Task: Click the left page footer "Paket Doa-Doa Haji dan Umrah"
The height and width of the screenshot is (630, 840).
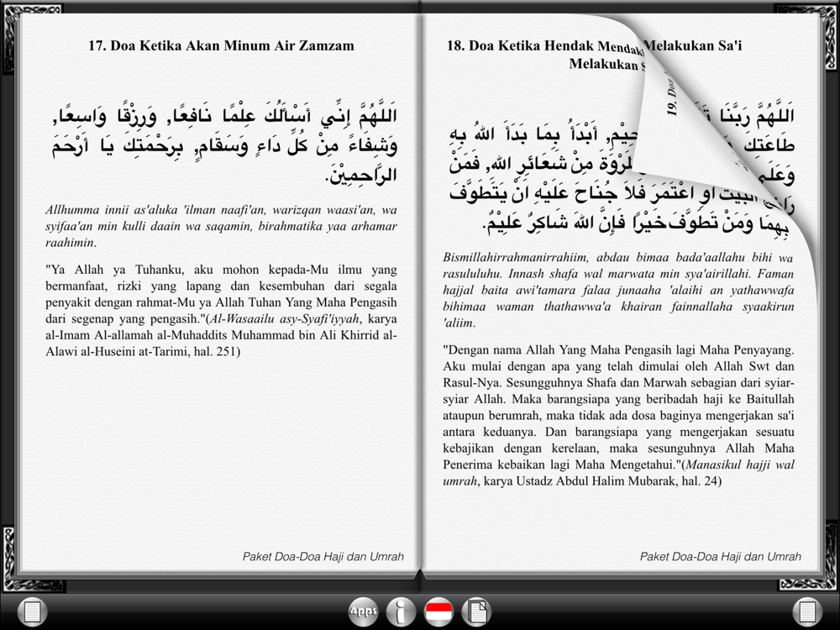Action: [x=323, y=557]
